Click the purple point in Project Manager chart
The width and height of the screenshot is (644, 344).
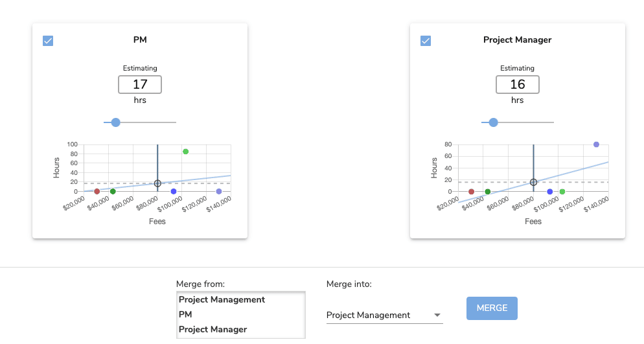tap(596, 144)
